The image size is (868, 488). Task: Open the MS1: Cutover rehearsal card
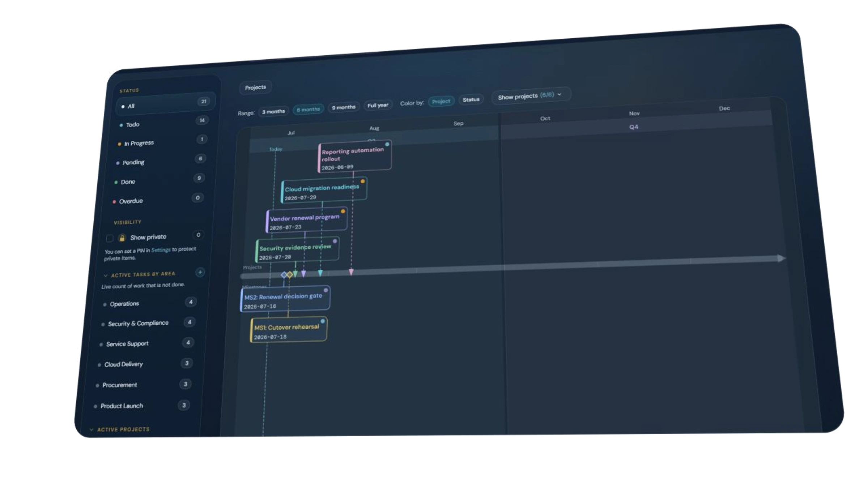pos(289,329)
